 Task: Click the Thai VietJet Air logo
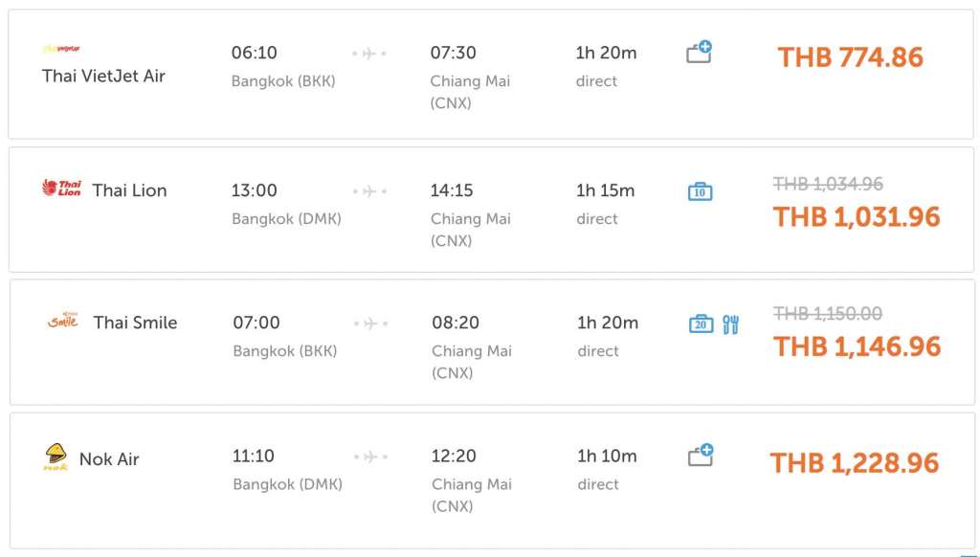pos(61,49)
